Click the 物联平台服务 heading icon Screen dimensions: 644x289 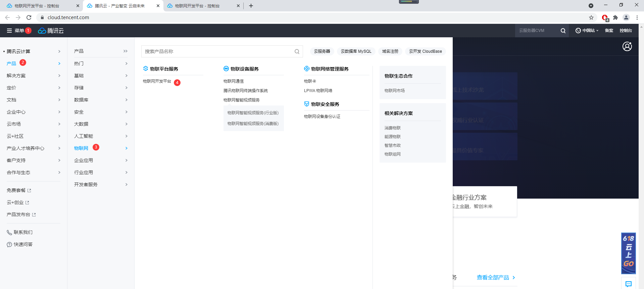tap(146, 69)
